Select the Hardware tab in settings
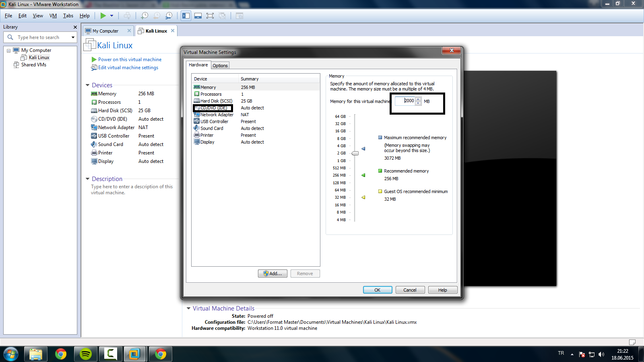644x362 pixels. tap(198, 65)
